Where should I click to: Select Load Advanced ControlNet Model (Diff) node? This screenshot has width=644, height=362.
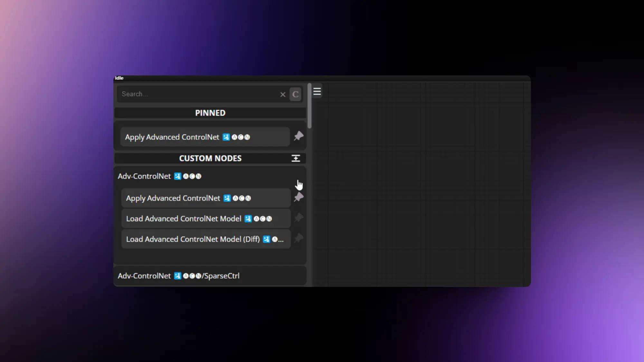(206, 239)
